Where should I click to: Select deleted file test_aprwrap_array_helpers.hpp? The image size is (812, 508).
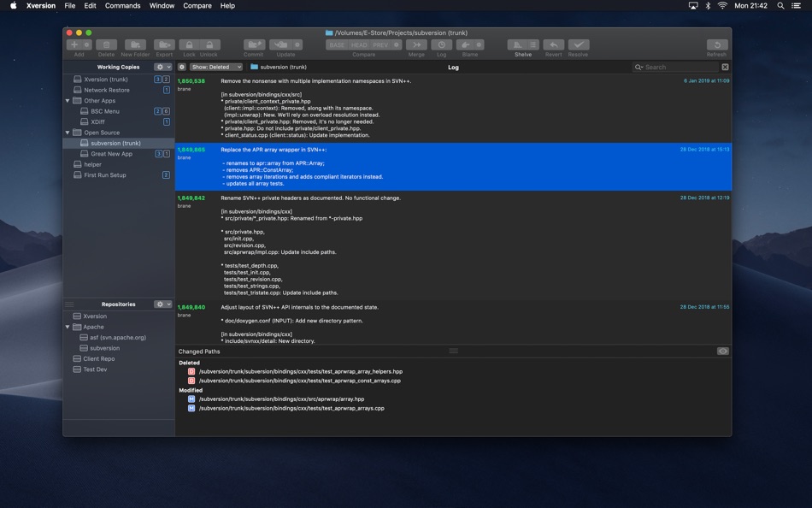coord(300,371)
